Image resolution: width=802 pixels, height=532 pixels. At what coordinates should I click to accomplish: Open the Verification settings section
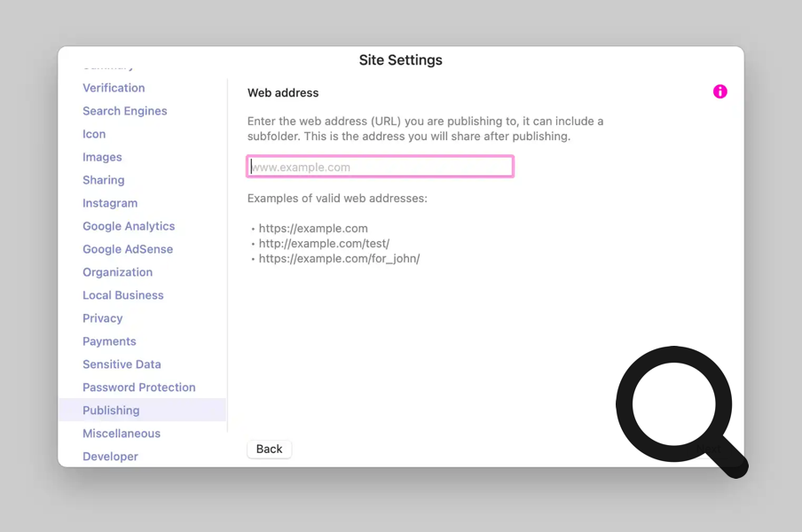tap(114, 88)
